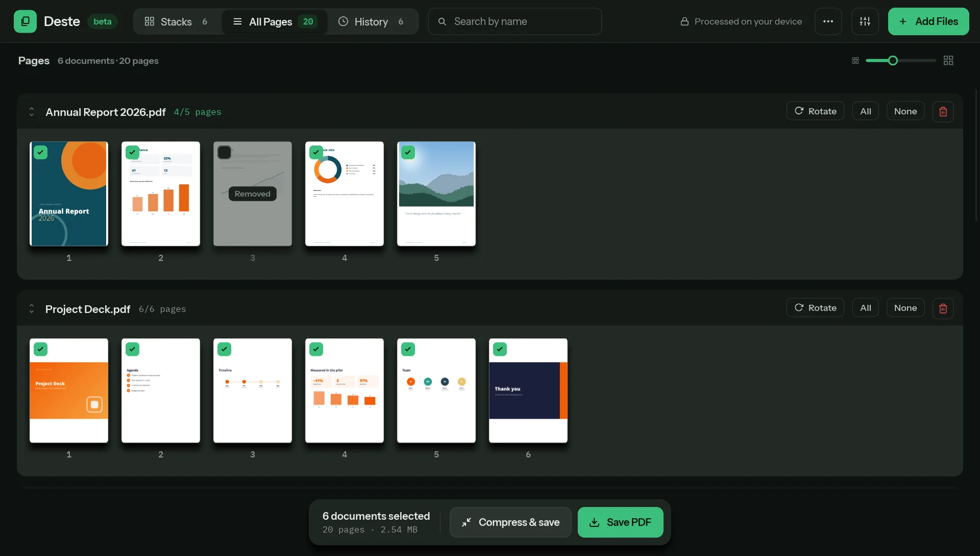Collapse the Annual Report 2026.pdf section

32,112
